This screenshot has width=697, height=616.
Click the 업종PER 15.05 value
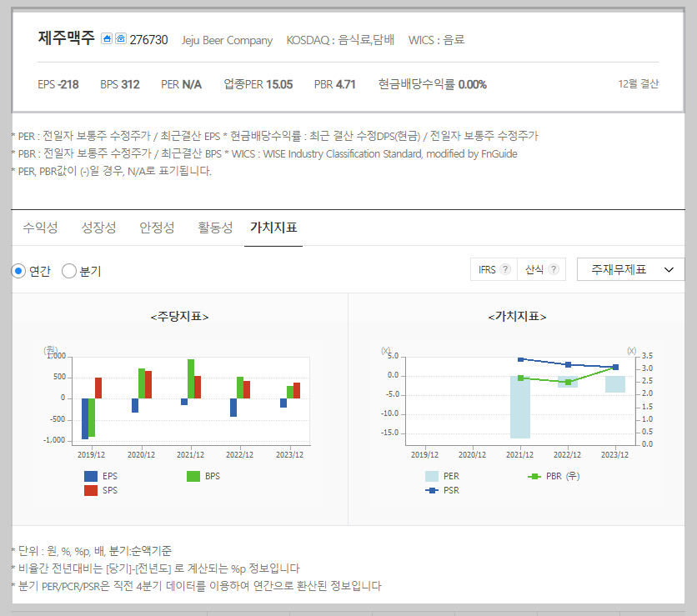(x=258, y=84)
